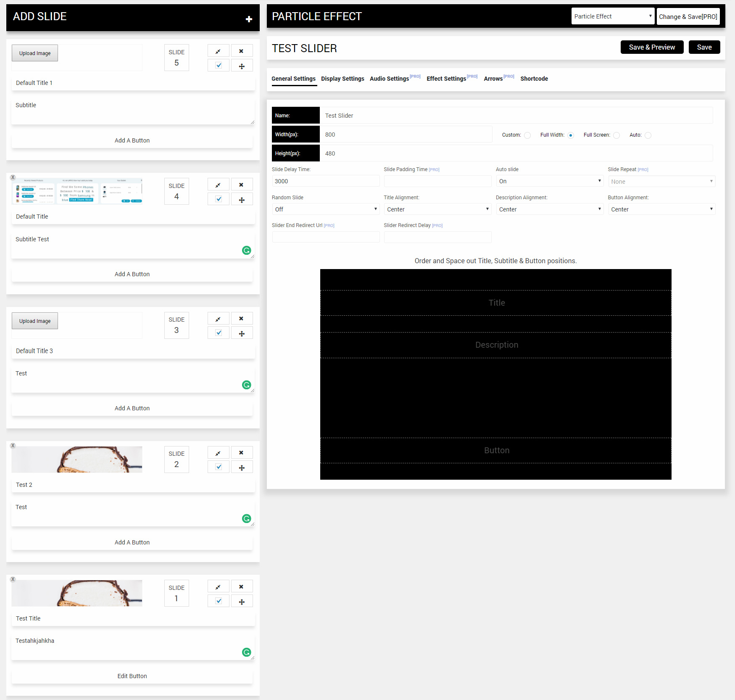Screen dimensions: 735x700
Task: Click the plus icon to add slide
Action: 249,19
